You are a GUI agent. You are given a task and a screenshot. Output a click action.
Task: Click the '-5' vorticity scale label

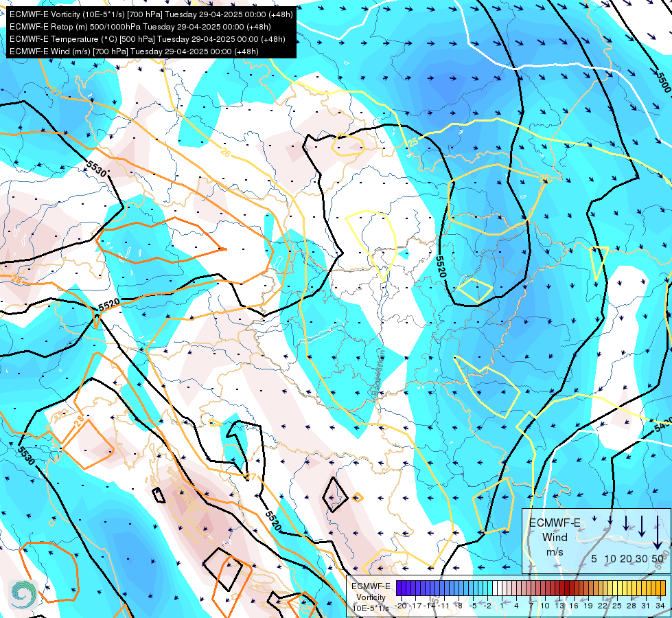tap(473, 606)
